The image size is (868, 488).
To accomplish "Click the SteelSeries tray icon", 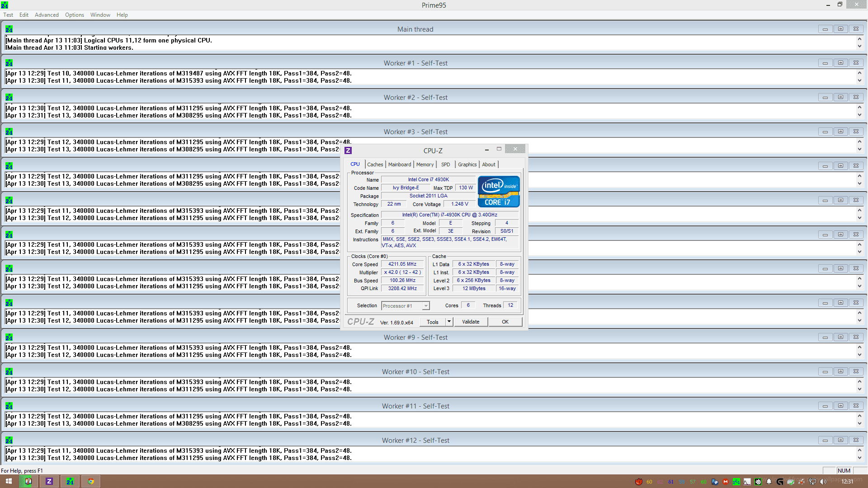I will 758,482.
